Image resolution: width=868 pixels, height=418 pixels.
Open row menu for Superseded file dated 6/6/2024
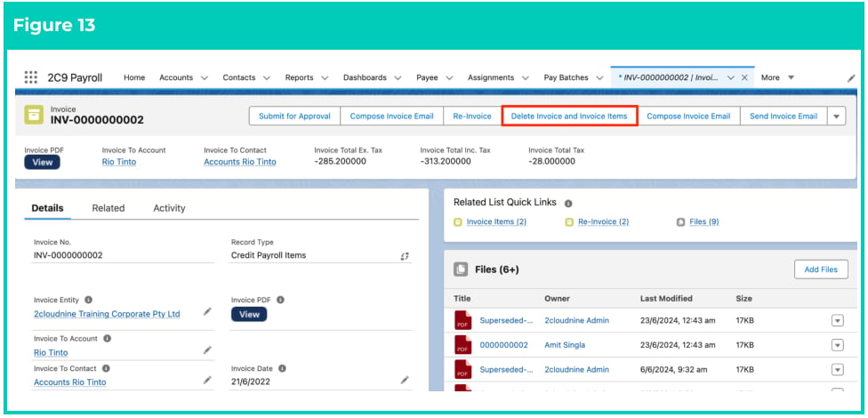click(x=838, y=370)
